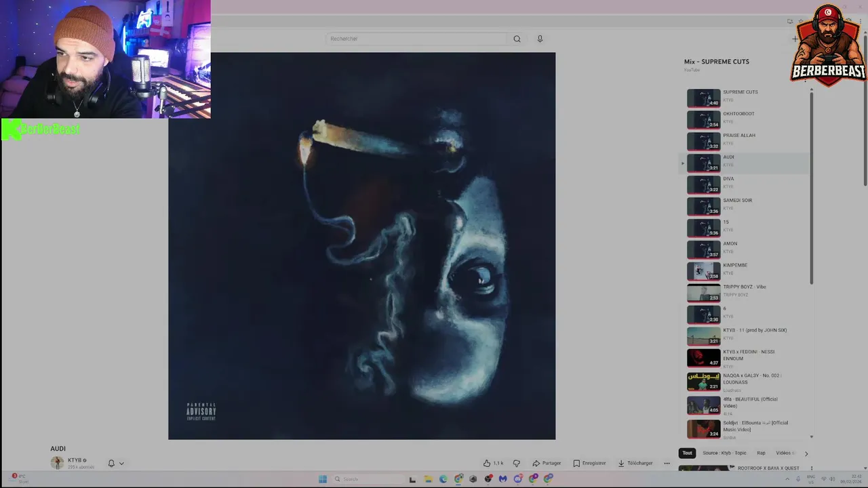
Task: Play Soldjvt - ElBounta music video
Action: pyautogui.click(x=746, y=429)
